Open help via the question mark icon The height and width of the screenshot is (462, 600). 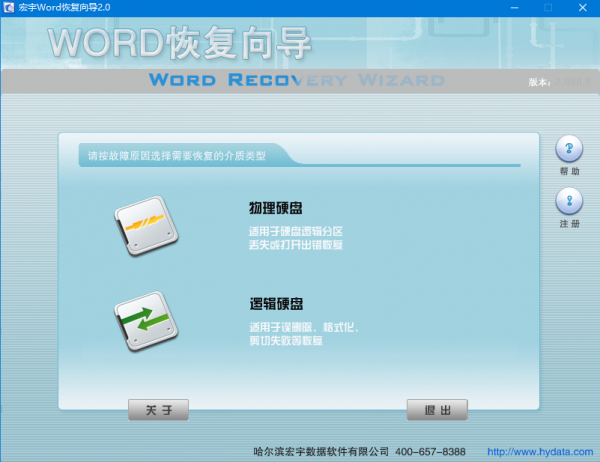[569, 148]
